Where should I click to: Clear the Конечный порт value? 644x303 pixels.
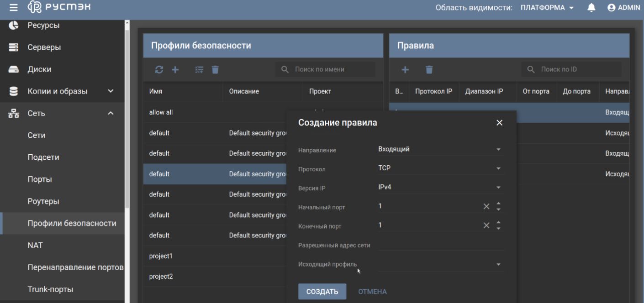pos(486,225)
